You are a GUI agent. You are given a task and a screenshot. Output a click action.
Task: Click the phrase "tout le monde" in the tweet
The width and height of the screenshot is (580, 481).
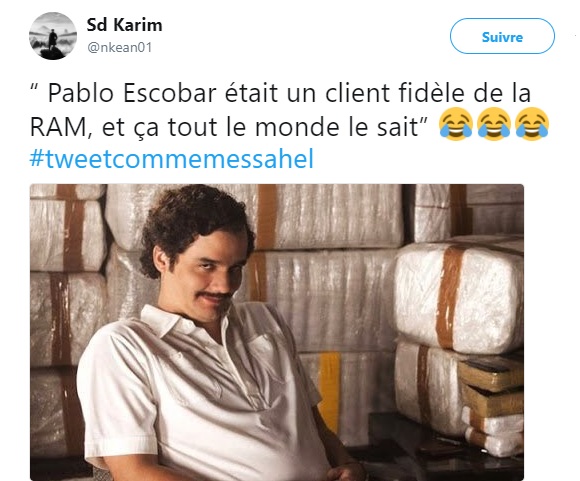[x=254, y=127]
